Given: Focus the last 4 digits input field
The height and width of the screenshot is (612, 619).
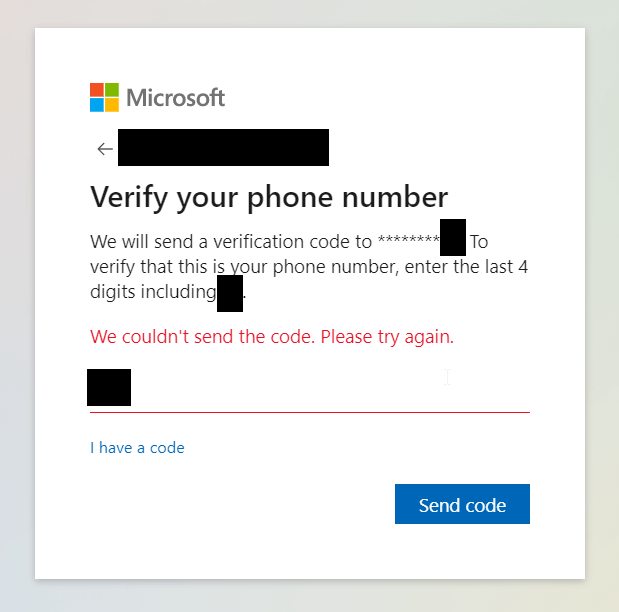Looking at the screenshot, I should [x=310, y=388].
